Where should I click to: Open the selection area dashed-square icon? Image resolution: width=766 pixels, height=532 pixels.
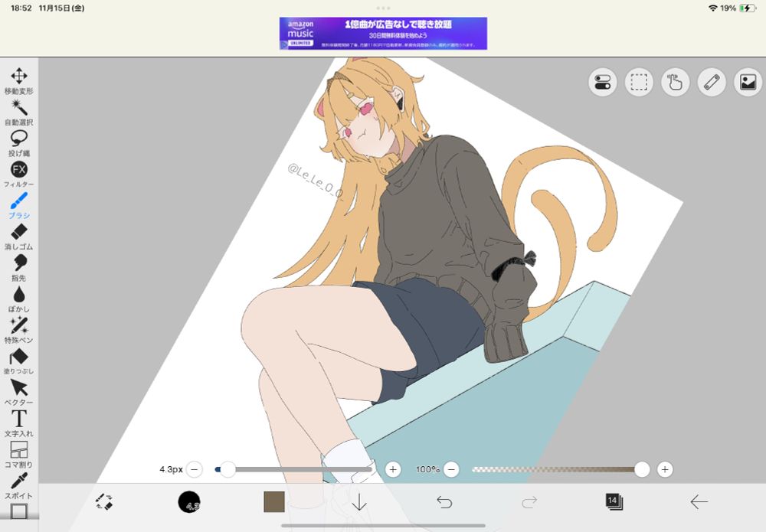[x=639, y=82]
